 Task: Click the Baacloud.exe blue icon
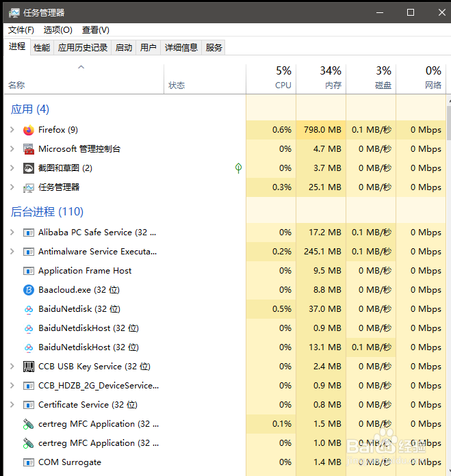click(28, 290)
